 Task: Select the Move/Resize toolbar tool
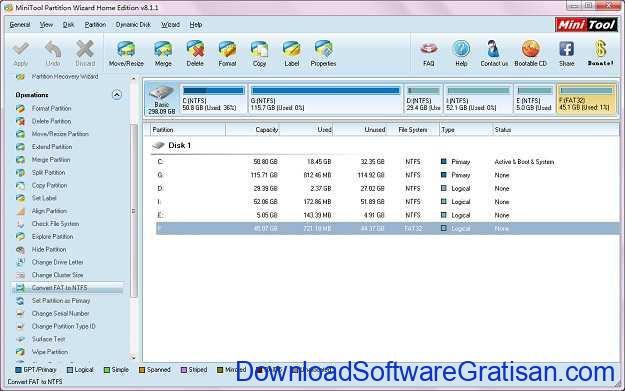tap(126, 54)
